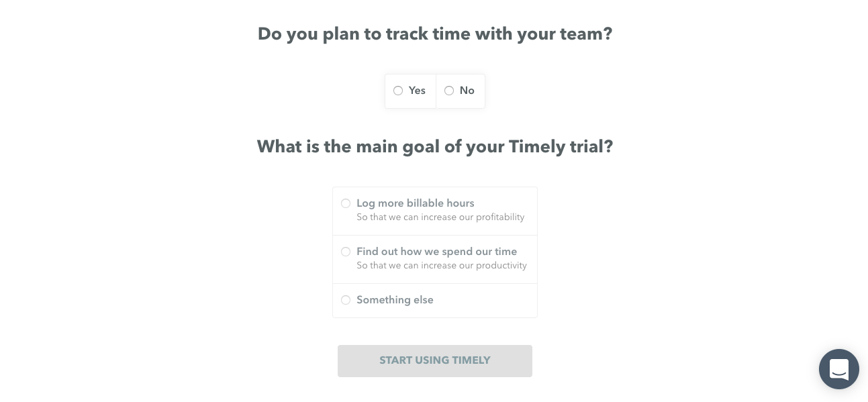Click the 'main goal of your Timely trial' heading
Viewport: 868px width, 402px height.
435,147
